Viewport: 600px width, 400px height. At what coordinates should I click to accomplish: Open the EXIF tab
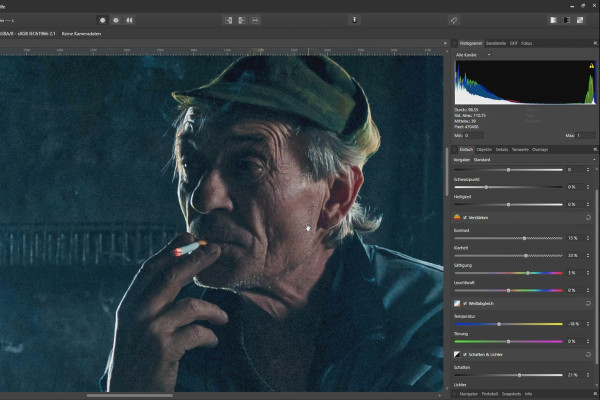514,43
